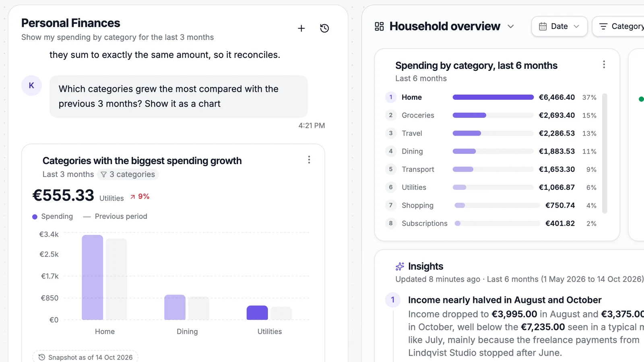
Task: Click the Which categories grew message bubble
Action: tap(179, 97)
